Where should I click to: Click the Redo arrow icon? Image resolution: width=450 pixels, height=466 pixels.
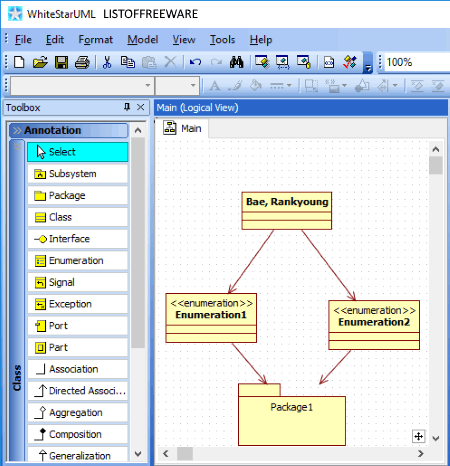pyautogui.click(x=216, y=62)
